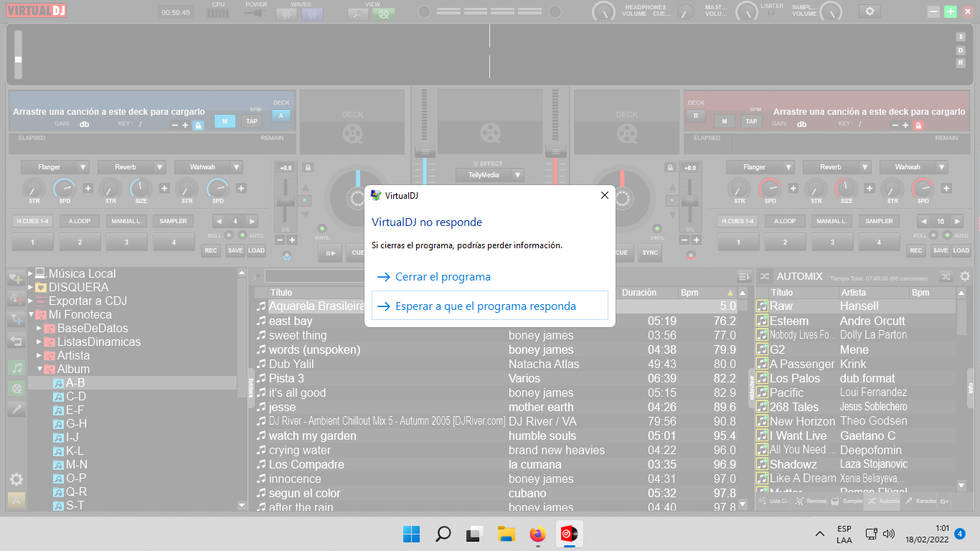980x551 pixels.
Task: Toggle VINYL mode on deck B
Action: coord(657,228)
